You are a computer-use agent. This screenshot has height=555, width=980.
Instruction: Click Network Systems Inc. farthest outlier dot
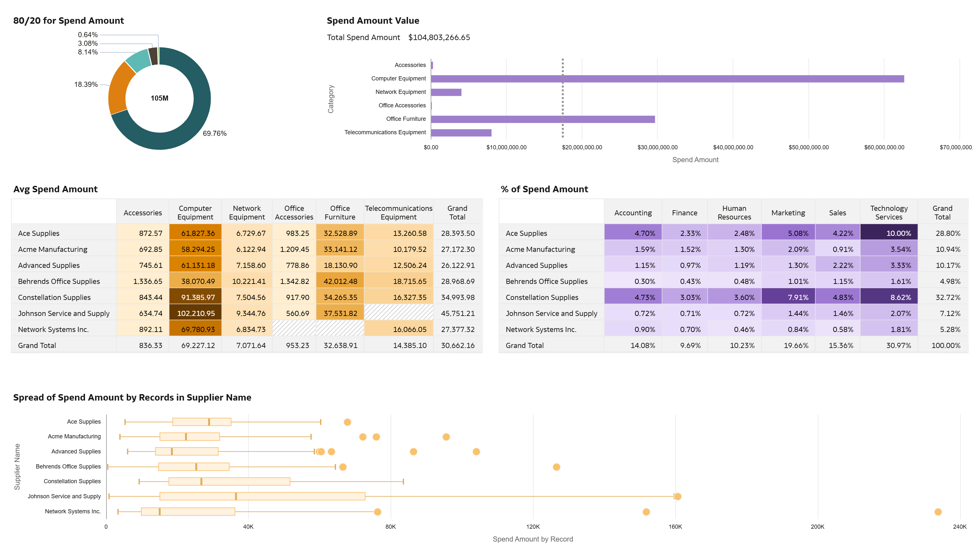pyautogui.click(x=938, y=512)
